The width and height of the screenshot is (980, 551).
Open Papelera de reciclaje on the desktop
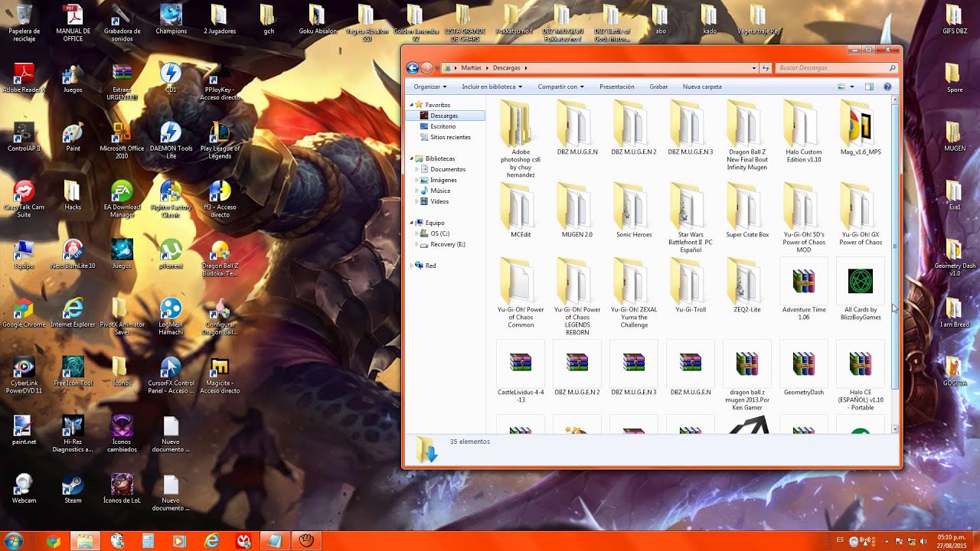[24, 22]
